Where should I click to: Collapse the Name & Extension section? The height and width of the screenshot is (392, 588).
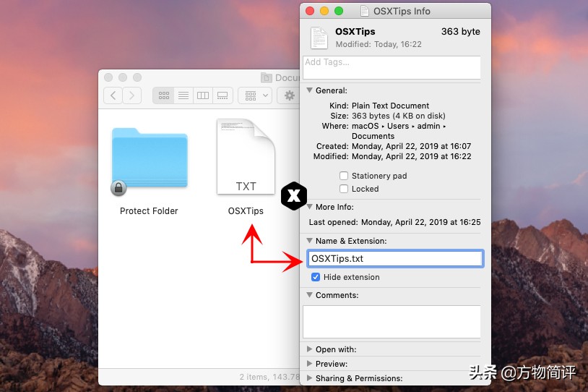pos(310,241)
